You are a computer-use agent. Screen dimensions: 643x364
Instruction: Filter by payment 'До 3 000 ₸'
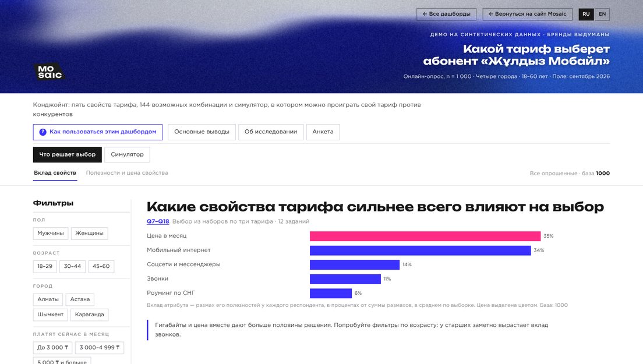[52, 348]
